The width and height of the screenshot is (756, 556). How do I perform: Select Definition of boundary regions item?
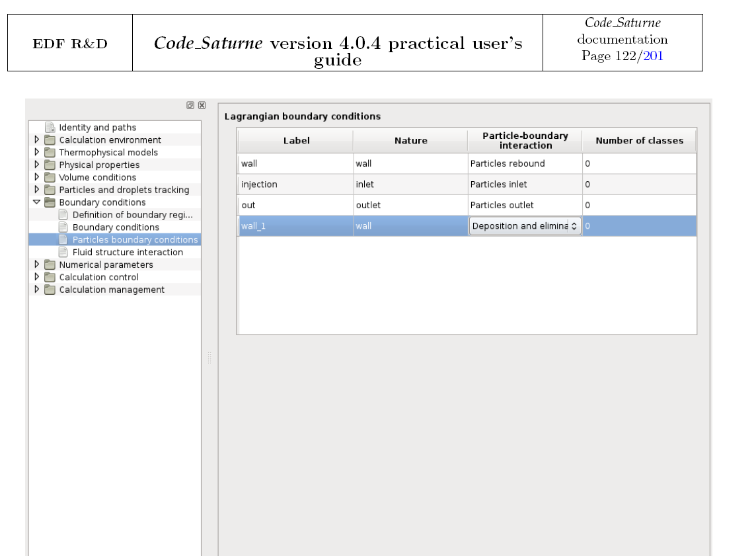pos(132,215)
